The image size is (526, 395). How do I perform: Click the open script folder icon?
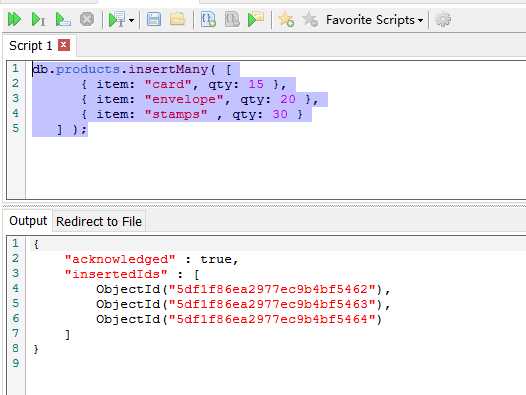(x=177, y=19)
